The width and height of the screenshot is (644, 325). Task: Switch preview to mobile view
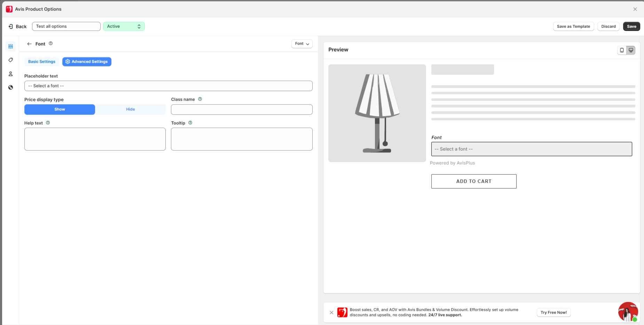coord(622,50)
